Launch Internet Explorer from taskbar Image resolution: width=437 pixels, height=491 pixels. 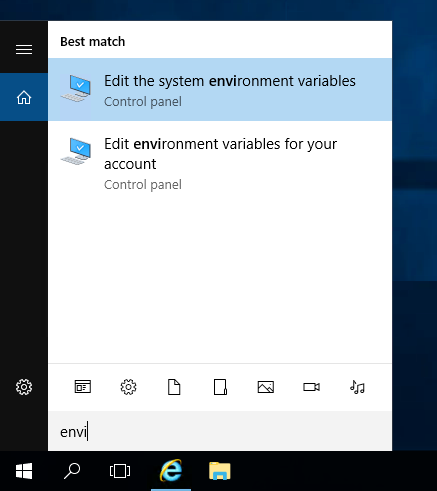pyautogui.click(x=171, y=470)
